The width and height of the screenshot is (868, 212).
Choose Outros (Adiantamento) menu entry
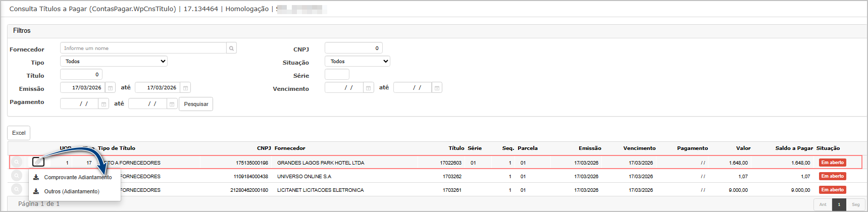tap(72, 191)
